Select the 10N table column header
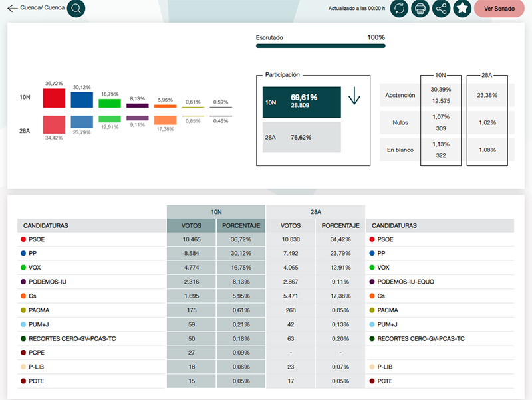Image resolution: width=532 pixels, height=400 pixels. [x=216, y=212]
